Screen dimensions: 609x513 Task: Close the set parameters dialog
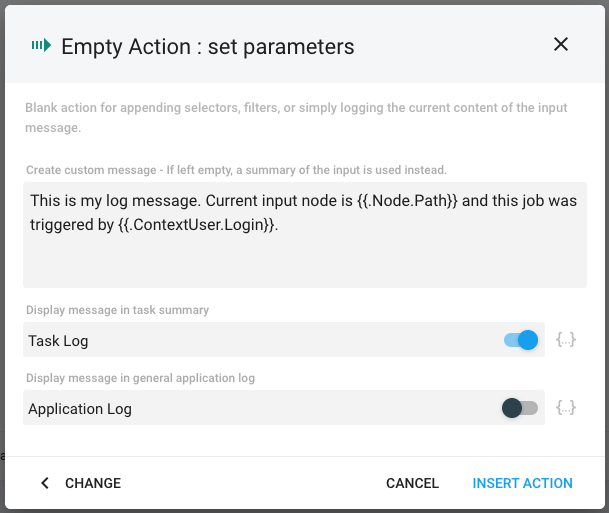coord(560,44)
